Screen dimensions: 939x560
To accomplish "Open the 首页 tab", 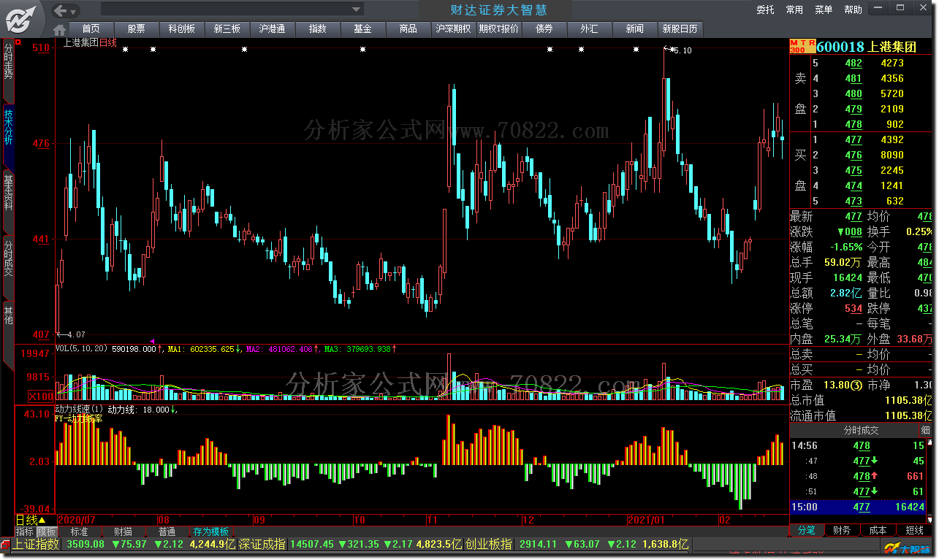I will (x=91, y=29).
